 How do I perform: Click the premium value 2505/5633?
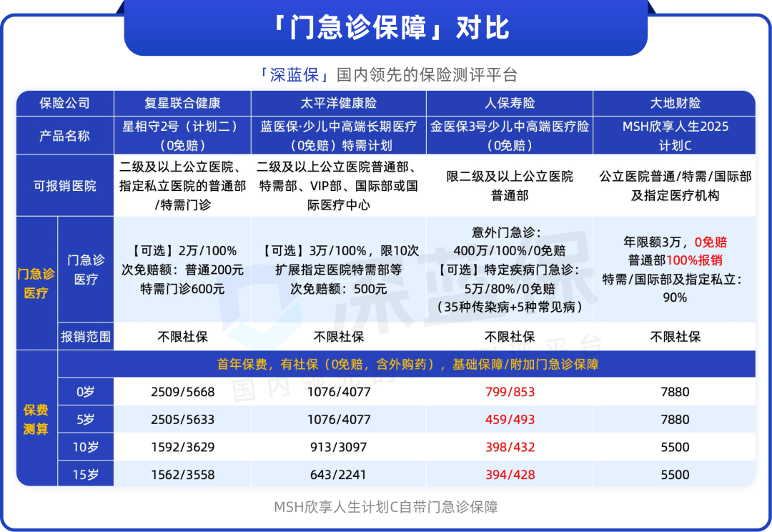pos(182,419)
